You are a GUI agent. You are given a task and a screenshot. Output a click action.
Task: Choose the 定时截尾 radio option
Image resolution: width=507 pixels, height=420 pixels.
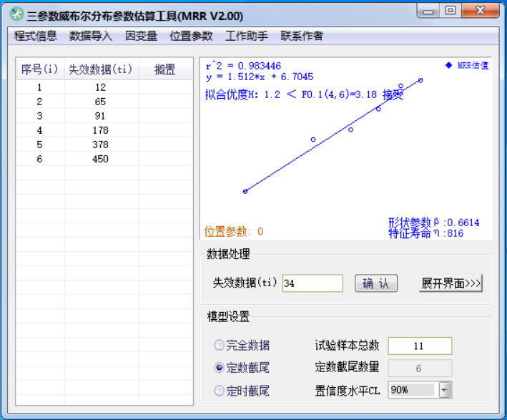tap(220, 391)
